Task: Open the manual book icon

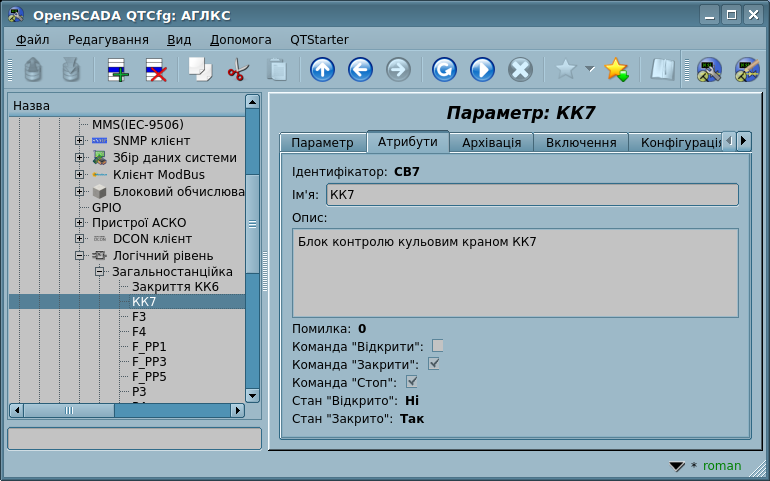Action: pyautogui.click(x=662, y=70)
